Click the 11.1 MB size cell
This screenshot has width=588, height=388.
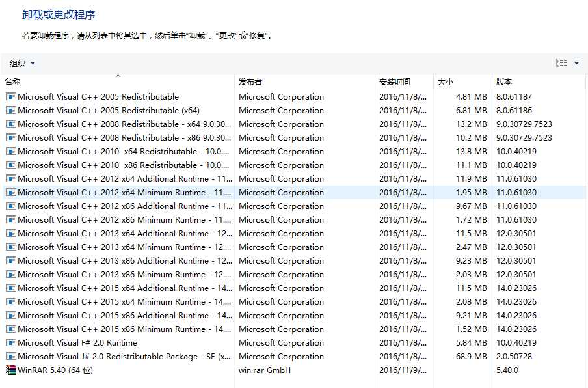[471, 165]
